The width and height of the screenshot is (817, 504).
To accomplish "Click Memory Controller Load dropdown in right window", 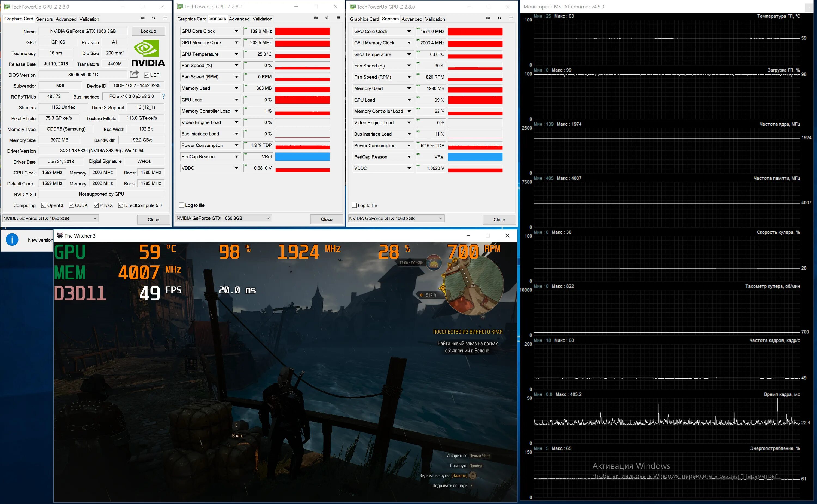I will point(383,111).
